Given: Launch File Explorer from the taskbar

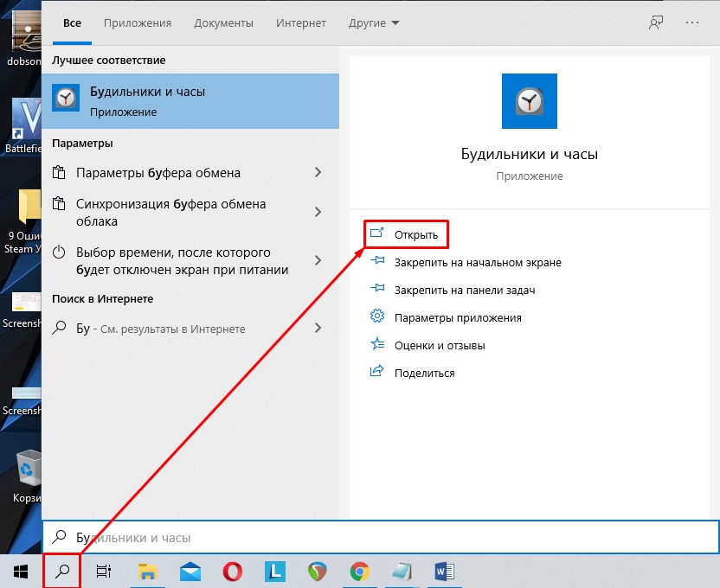Looking at the screenshot, I should pyautogui.click(x=148, y=571).
